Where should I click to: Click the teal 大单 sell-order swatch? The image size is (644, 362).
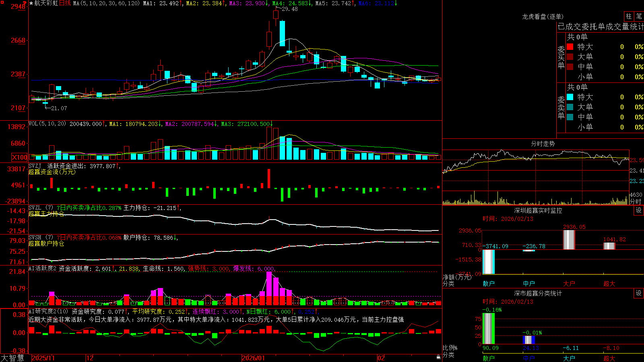[570, 107]
